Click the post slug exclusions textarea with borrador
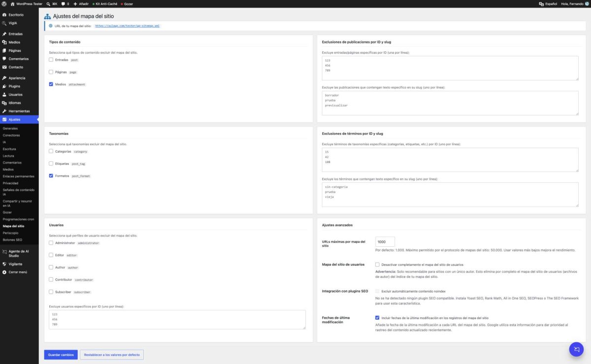The height and width of the screenshot is (364, 591). click(x=450, y=103)
